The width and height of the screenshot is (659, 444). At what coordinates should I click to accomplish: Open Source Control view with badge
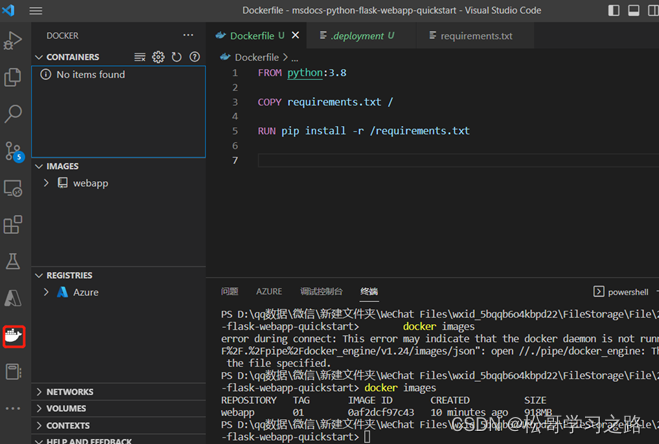click(x=13, y=151)
